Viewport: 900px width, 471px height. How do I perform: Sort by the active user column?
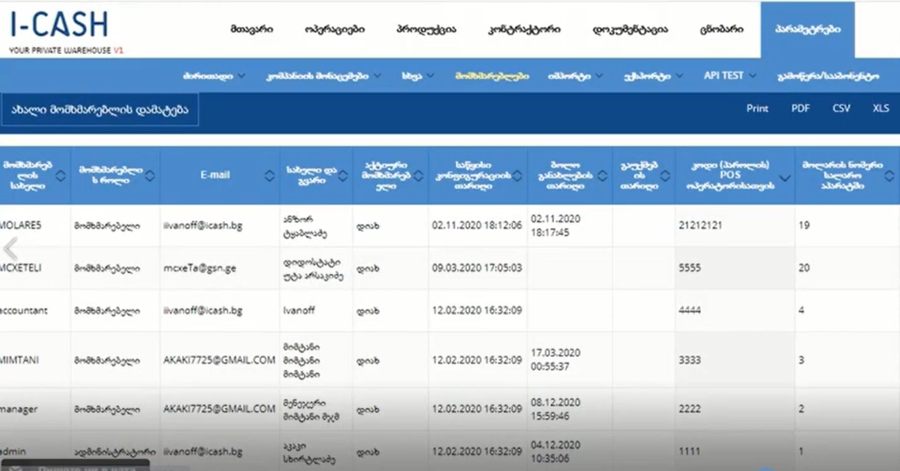[x=420, y=175]
